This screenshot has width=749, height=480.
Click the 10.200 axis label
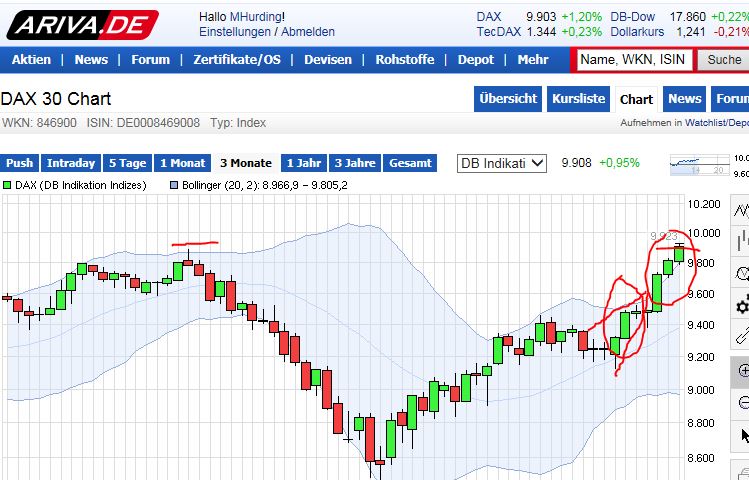[704, 204]
